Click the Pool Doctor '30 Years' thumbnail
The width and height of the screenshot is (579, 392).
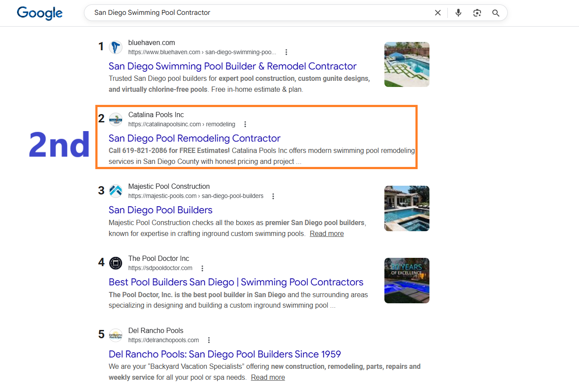407,281
